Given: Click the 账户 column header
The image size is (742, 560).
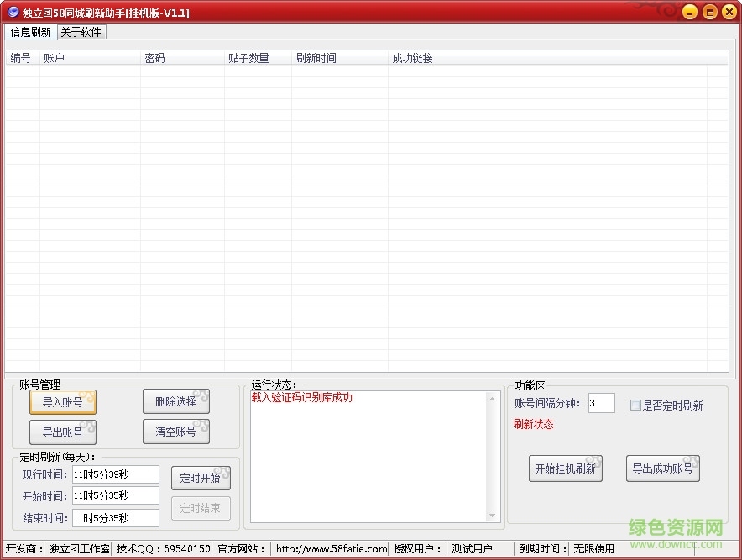Looking at the screenshot, I should click(x=52, y=57).
